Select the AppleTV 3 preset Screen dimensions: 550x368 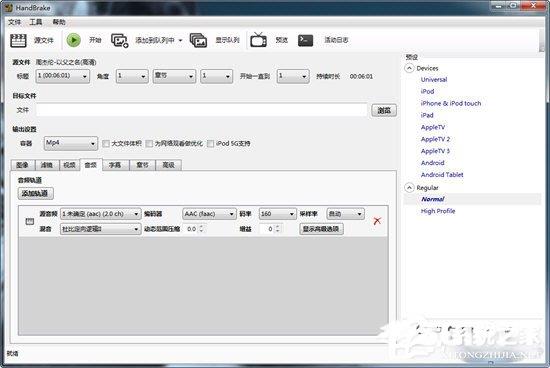pos(435,151)
